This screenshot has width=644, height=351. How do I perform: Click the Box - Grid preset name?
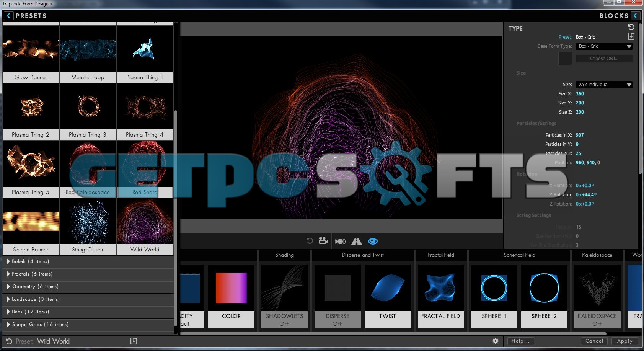tap(585, 37)
